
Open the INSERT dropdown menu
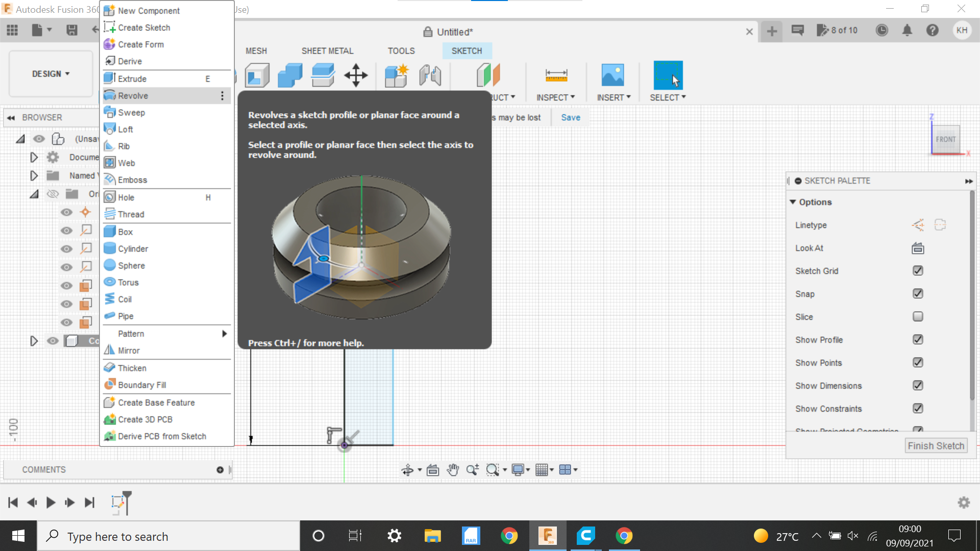coord(614,97)
